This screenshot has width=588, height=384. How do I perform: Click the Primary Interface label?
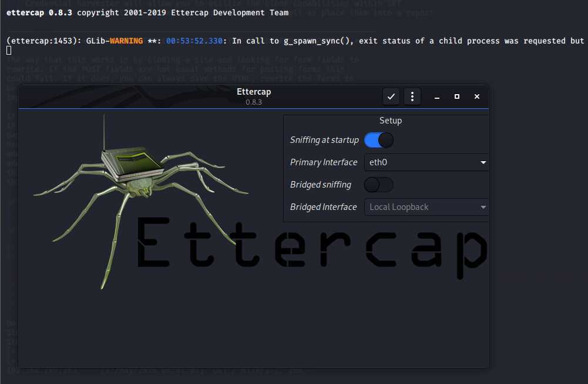(324, 162)
